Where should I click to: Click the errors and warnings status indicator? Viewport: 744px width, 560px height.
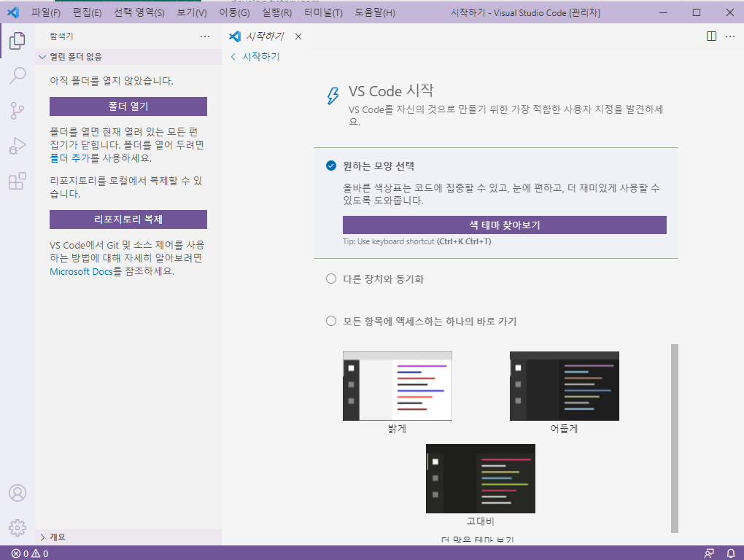point(30,553)
